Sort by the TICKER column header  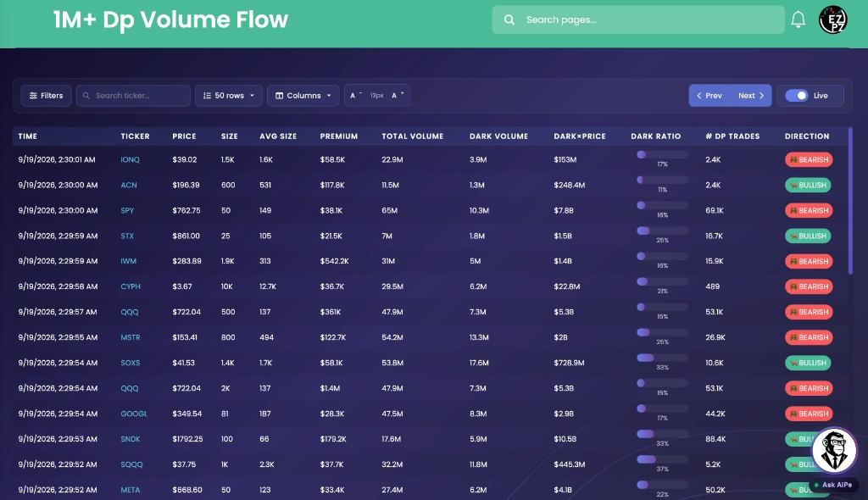click(x=135, y=136)
